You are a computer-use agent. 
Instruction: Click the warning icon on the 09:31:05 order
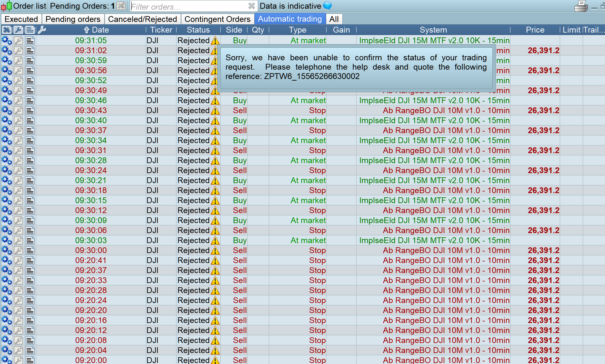[215, 41]
